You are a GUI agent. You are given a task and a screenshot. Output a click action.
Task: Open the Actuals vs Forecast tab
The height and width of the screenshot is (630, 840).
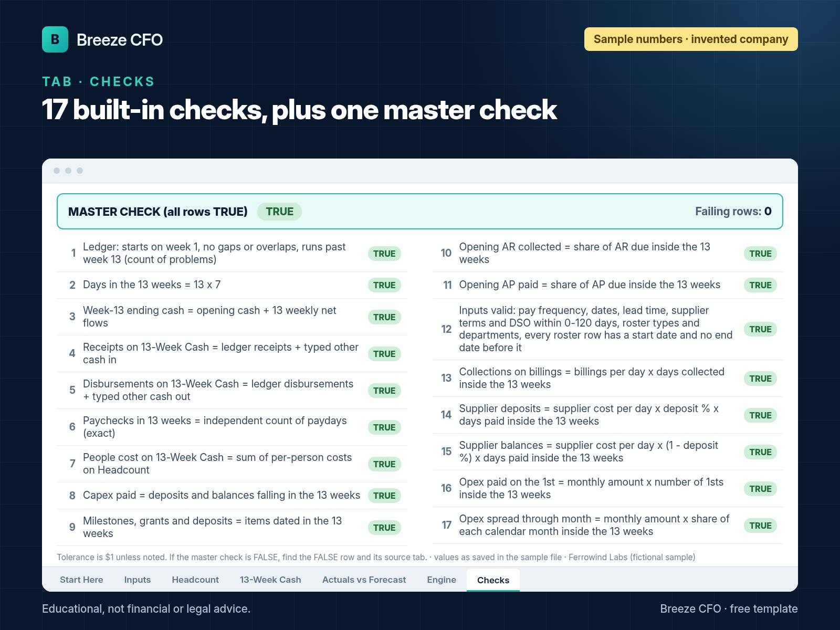point(364,580)
